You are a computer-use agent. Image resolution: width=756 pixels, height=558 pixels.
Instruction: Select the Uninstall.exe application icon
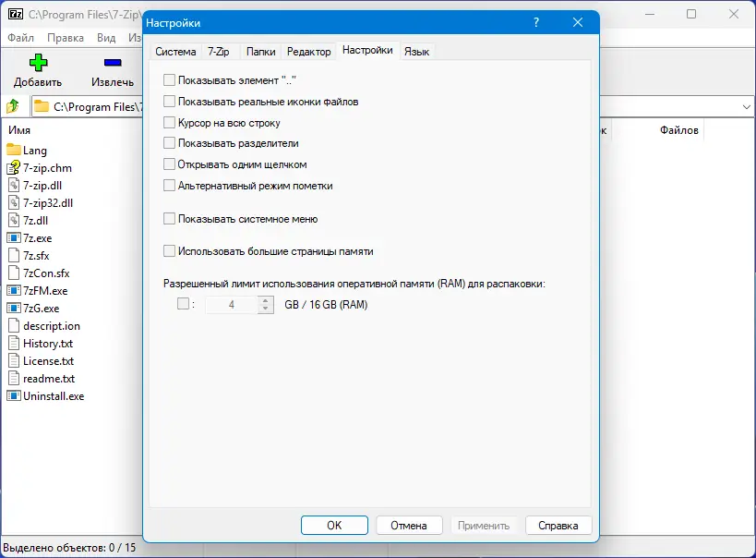point(14,395)
